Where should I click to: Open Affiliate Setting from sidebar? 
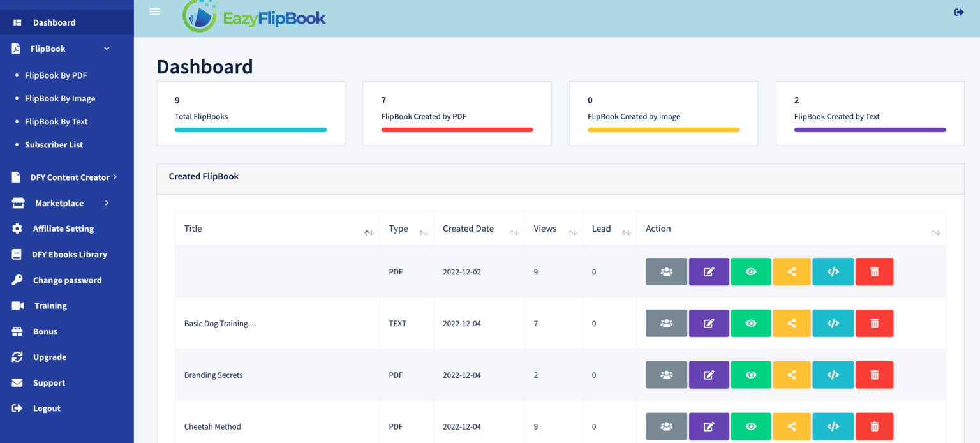(63, 229)
